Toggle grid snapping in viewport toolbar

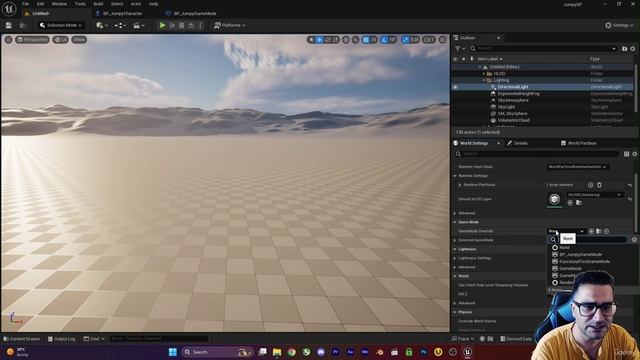[x=366, y=40]
